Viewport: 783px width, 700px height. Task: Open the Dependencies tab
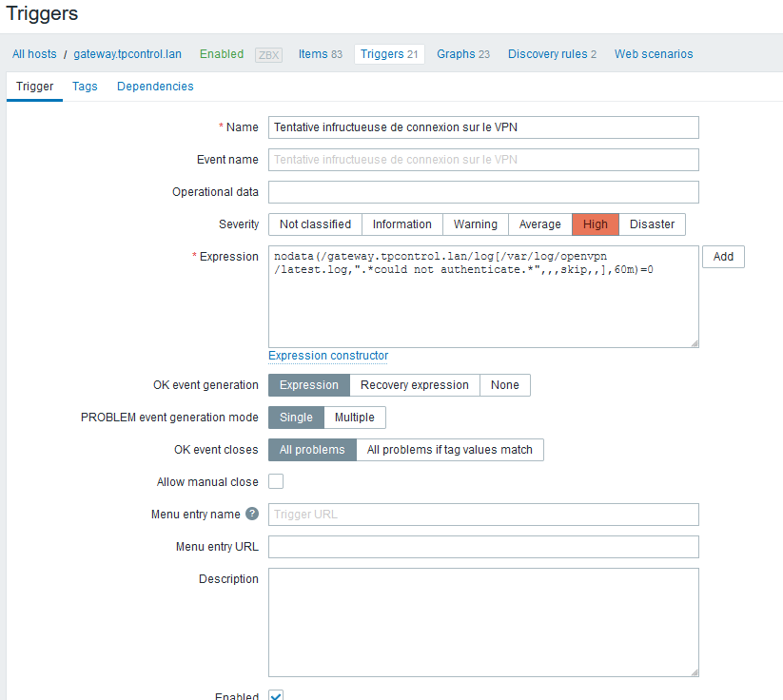point(155,87)
